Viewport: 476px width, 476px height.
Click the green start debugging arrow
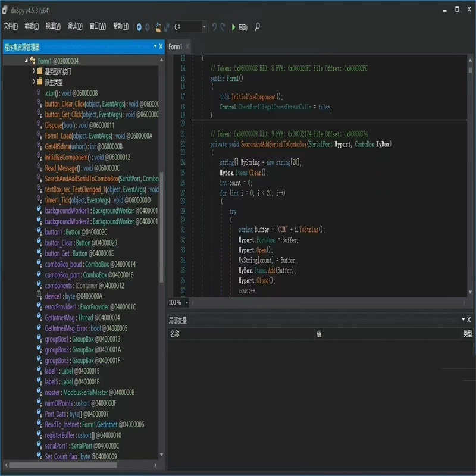tap(234, 27)
